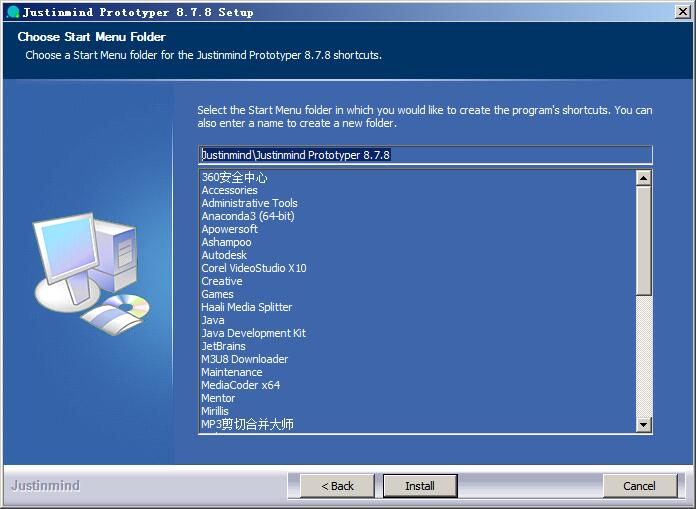Cancel the Justinmind setup

pos(640,486)
